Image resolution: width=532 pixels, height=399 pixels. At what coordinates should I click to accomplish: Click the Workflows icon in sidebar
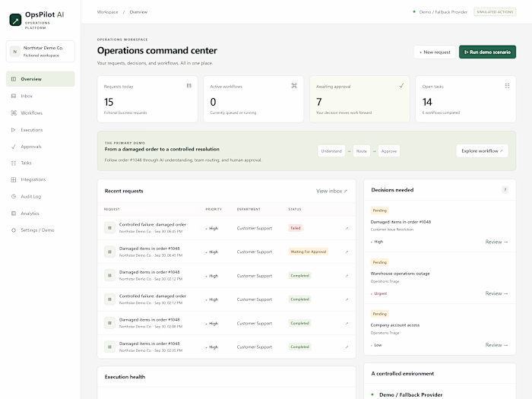[14, 113]
